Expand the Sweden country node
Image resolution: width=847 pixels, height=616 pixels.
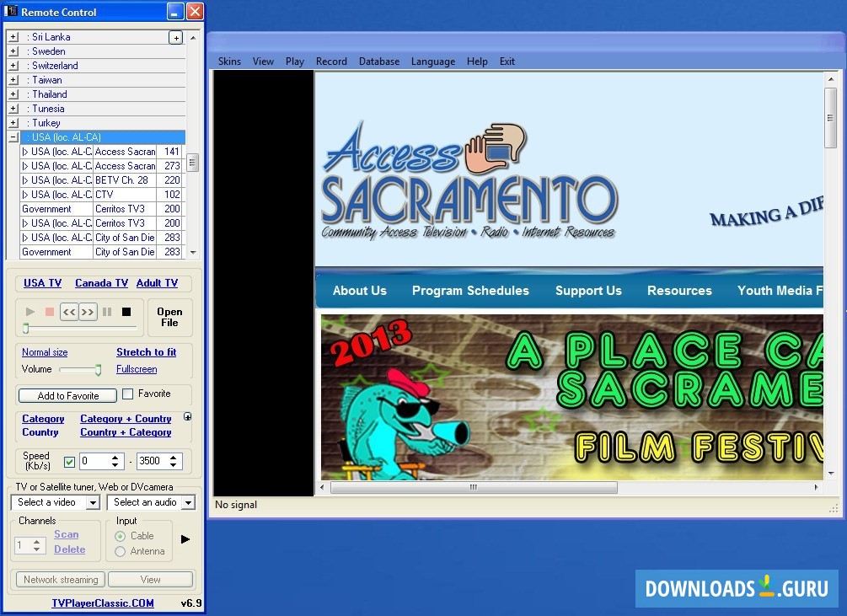tap(13, 51)
